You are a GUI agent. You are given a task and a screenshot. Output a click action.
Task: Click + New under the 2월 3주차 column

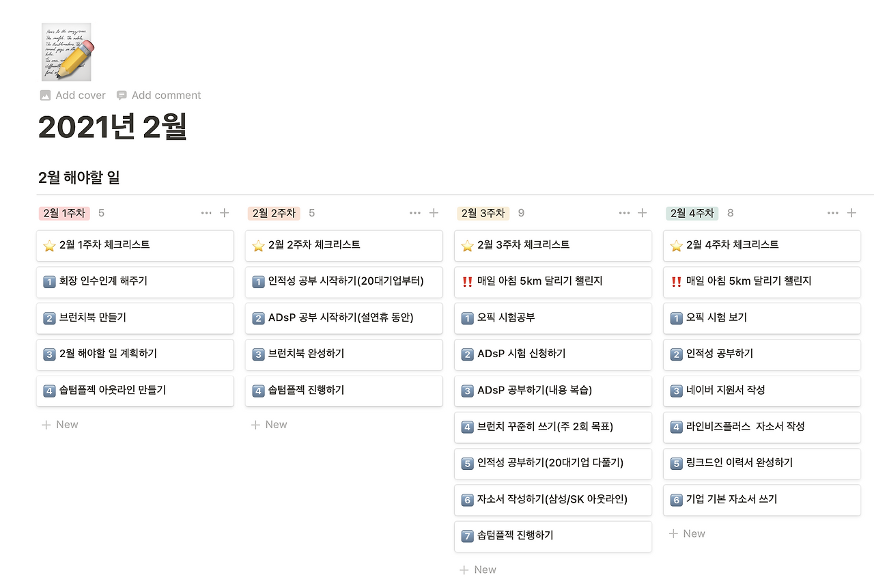(477, 569)
